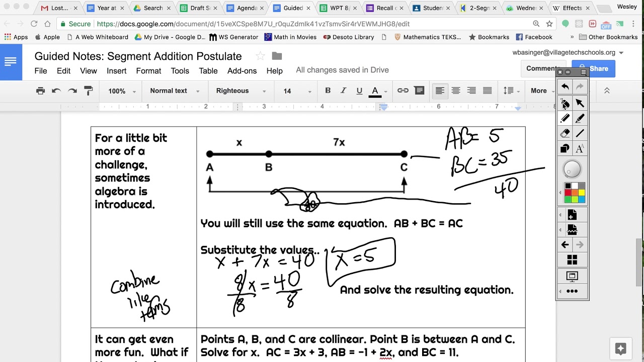The image size is (644, 362).
Task: Click the Explore button at bottom right
Action: coord(620,348)
